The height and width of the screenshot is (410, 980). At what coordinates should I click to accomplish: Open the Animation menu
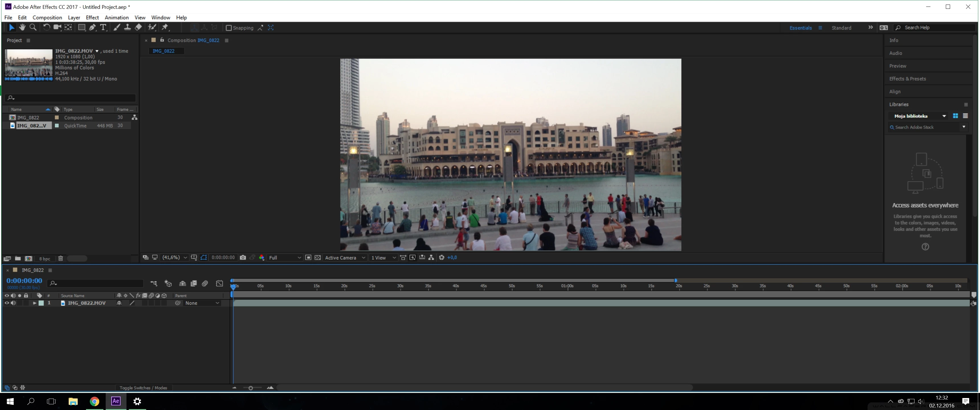point(117,17)
